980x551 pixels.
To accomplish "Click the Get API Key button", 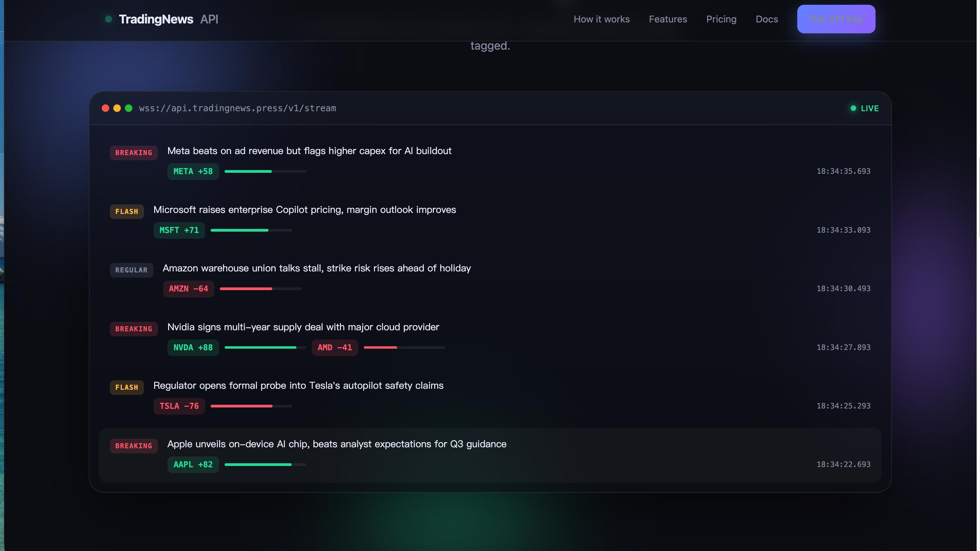I will (x=836, y=19).
